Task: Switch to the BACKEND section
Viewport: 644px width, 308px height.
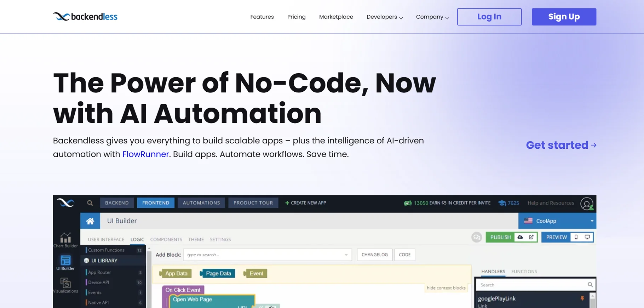Action: (x=117, y=203)
